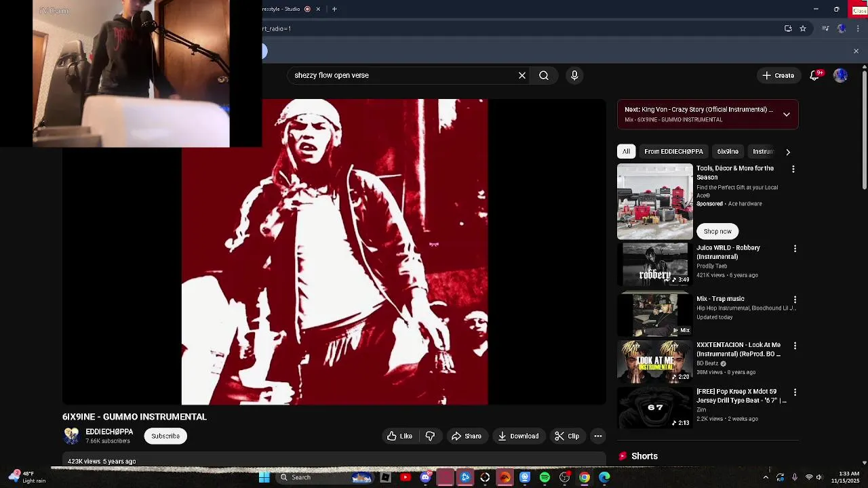Open Discord from the taskbar

(425, 477)
